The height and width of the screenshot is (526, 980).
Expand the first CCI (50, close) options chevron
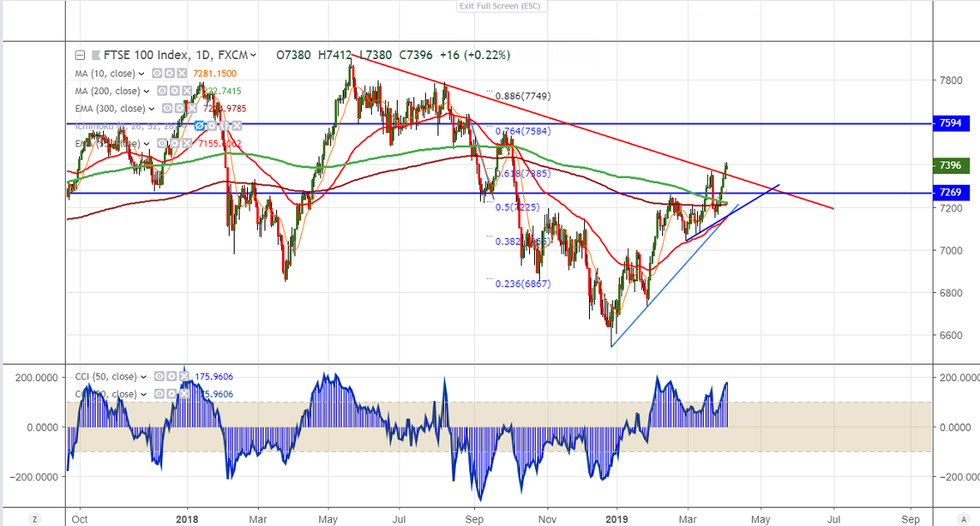pyautogui.click(x=143, y=376)
